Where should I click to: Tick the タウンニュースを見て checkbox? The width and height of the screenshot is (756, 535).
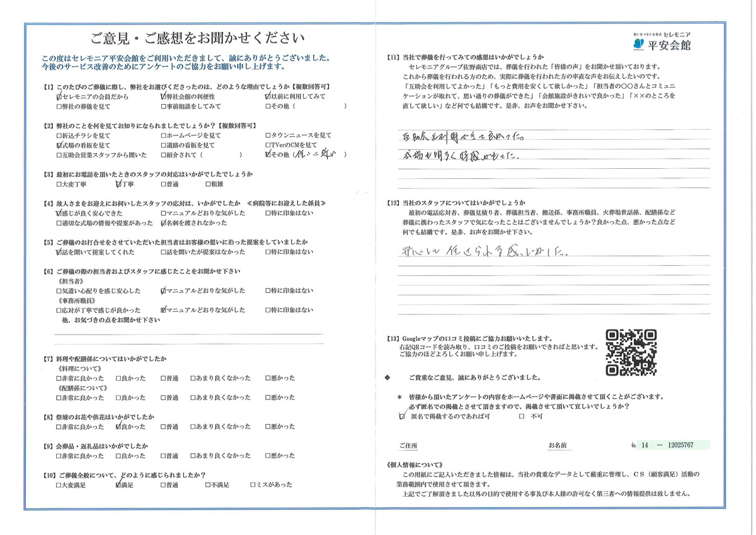(269, 136)
